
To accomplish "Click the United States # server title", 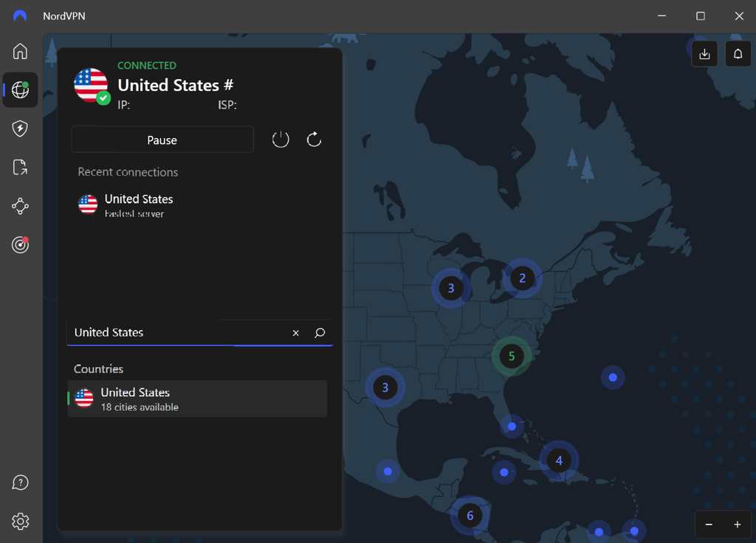I will (176, 85).
